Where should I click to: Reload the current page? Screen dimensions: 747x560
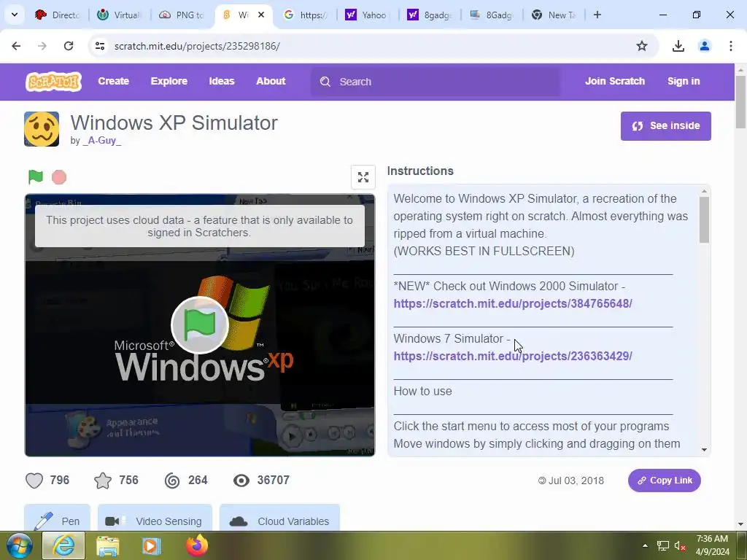tap(69, 46)
